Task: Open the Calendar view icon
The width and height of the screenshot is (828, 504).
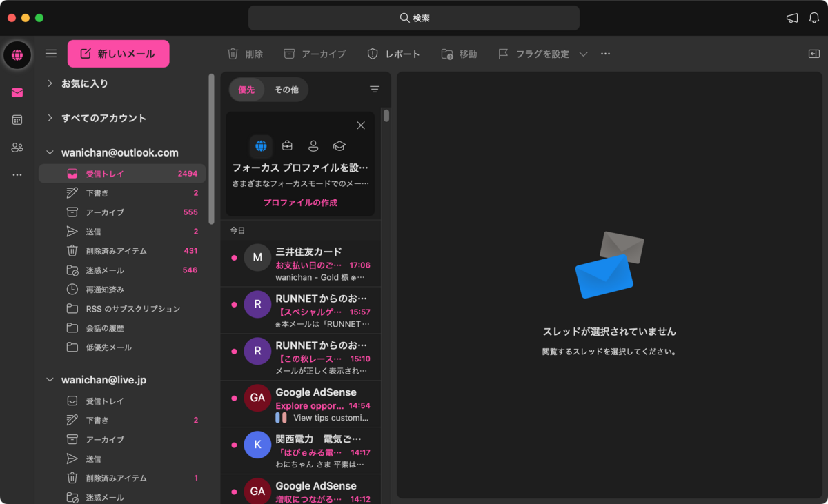Action: (17, 120)
